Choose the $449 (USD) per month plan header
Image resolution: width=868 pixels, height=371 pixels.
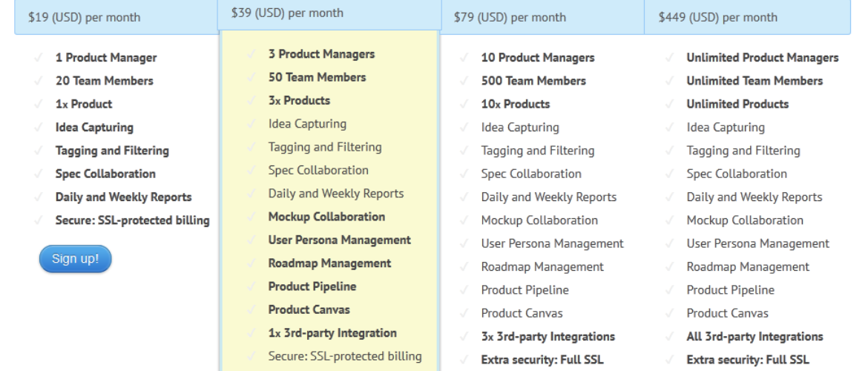pos(718,17)
